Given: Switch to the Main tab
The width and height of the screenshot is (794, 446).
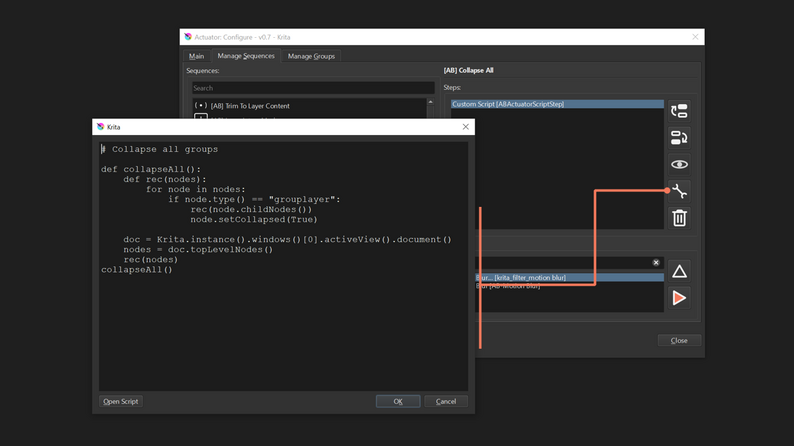Looking at the screenshot, I should (x=196, y=56).
